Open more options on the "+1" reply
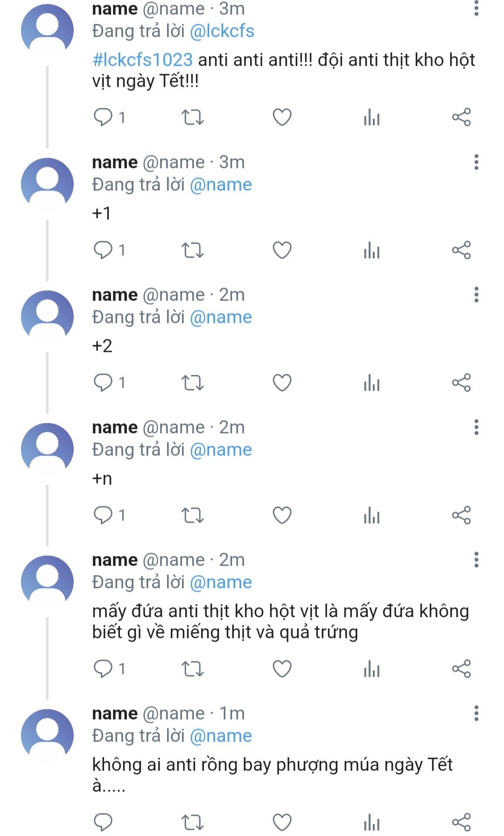 pos(476,162)
